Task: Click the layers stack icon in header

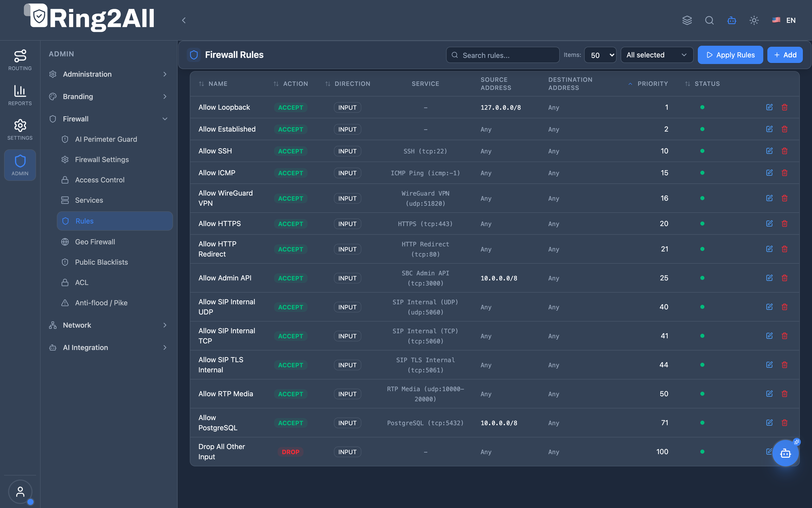Action: pos(687,20)
